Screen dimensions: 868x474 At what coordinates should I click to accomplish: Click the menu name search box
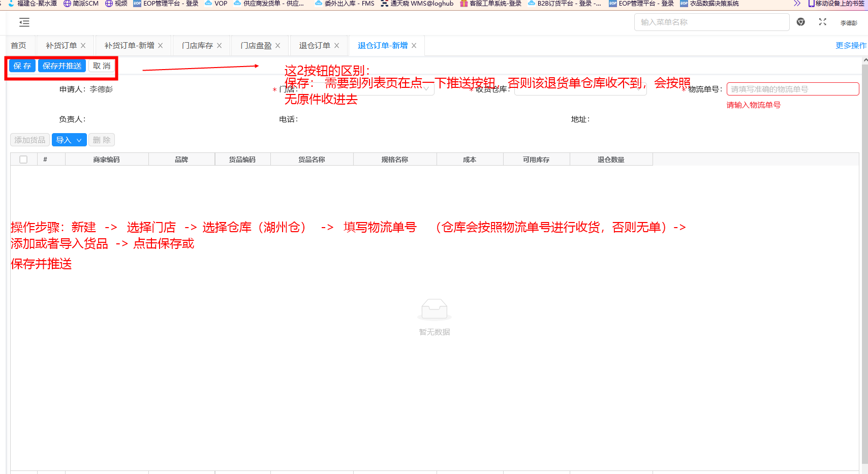point(711,22)
